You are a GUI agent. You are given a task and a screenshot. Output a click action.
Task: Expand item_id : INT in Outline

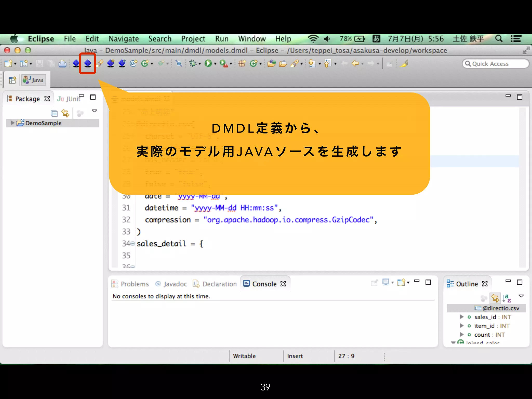click(x=462, y=325)
